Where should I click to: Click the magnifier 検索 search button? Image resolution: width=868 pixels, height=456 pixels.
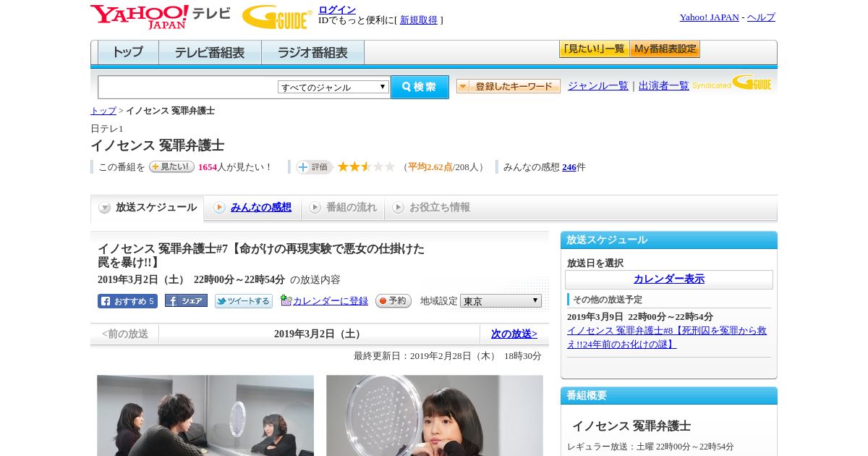(x=420, y=87)
